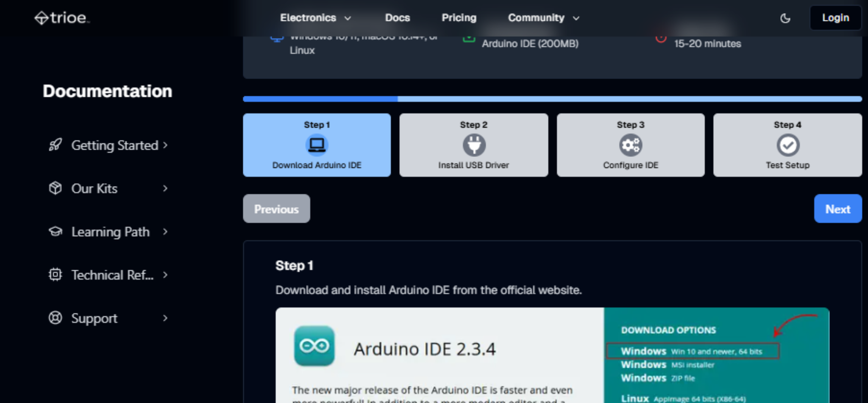
Task: Expand Learning Path chevron
Action: [x=165, y=232]
